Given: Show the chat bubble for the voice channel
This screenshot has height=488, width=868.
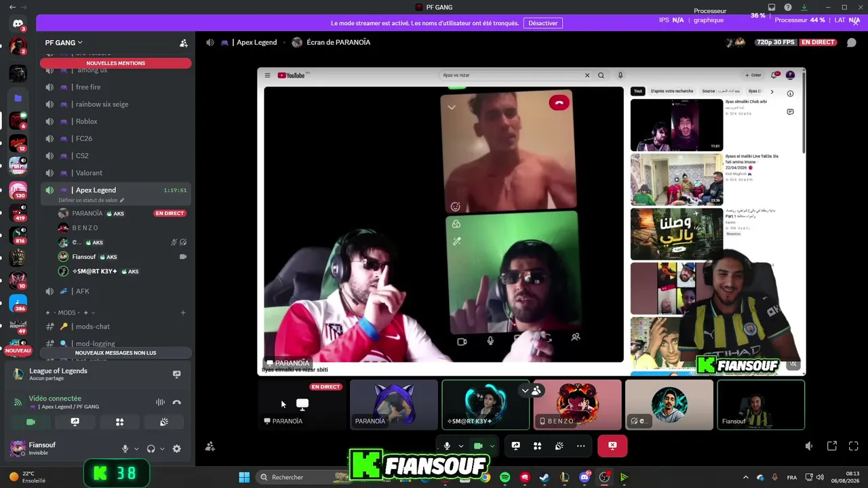Looking at the screenshot, I should (851, 42).
